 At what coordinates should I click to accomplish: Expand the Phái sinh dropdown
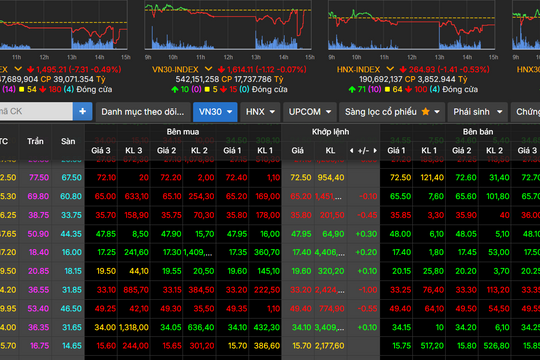(478, 112)
